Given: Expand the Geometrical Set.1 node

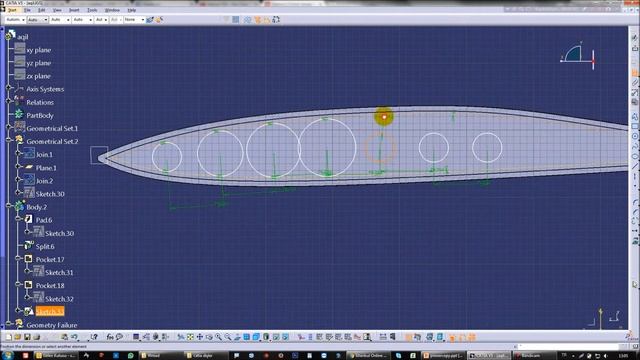Looking at the screenshot, I should pos(9,127).
